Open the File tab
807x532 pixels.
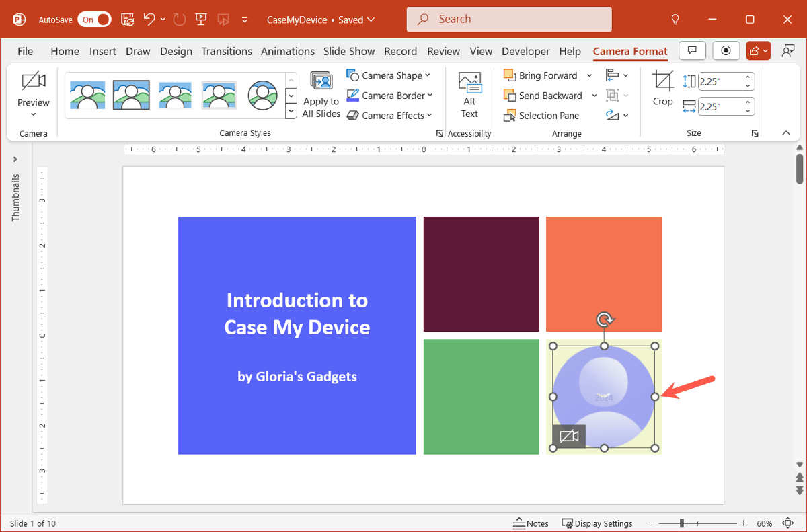pos(25,51)
